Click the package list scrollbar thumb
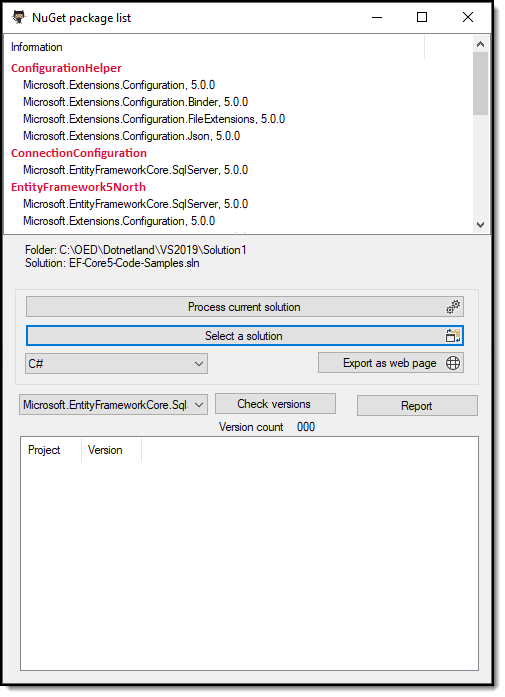The width and height of the screenshot is (505, 697). pyautogui.click(x=480, y=84)
